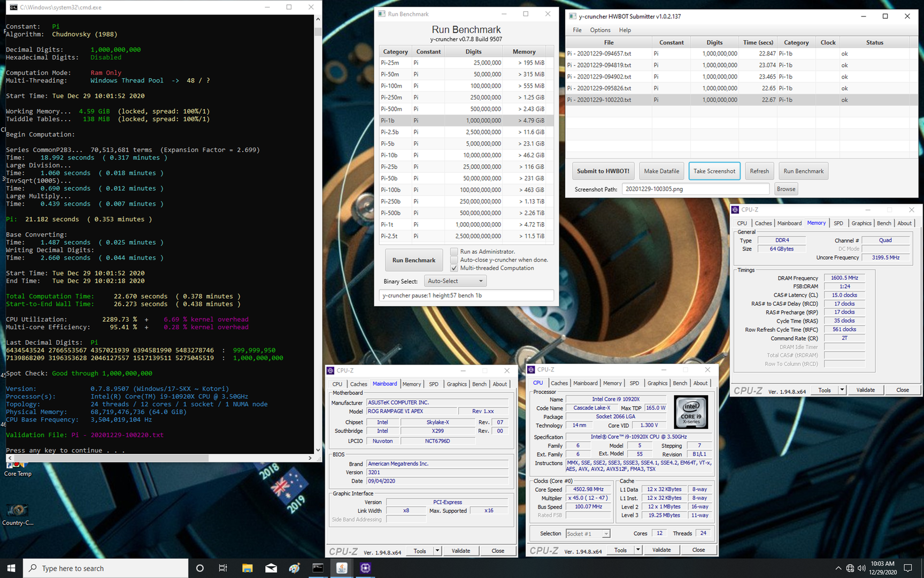Click the cmd scrollbar up arrow
Viewport: 924px width, 578px height.
(x=318, y=19)
